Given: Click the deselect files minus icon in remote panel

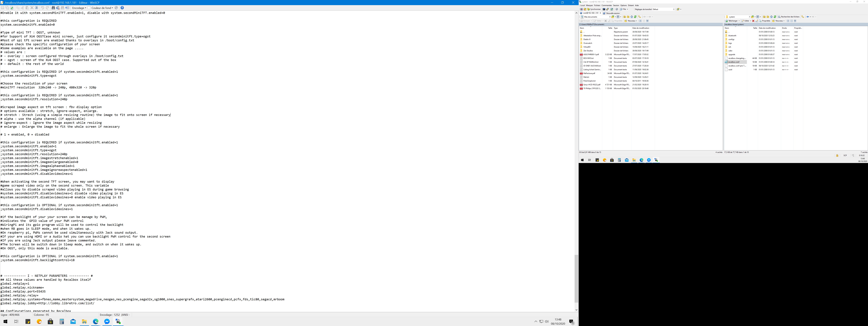Looking at the screenshot, I should click(x=791, y=21).
